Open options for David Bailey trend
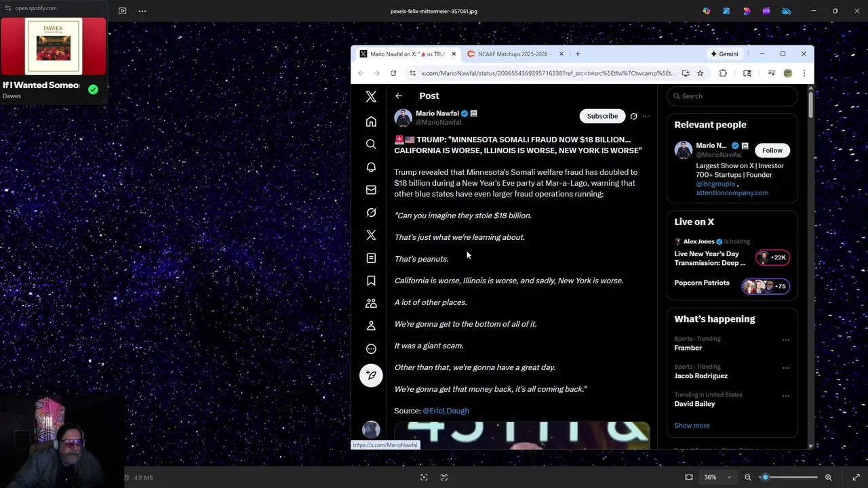 coord(786,396)
